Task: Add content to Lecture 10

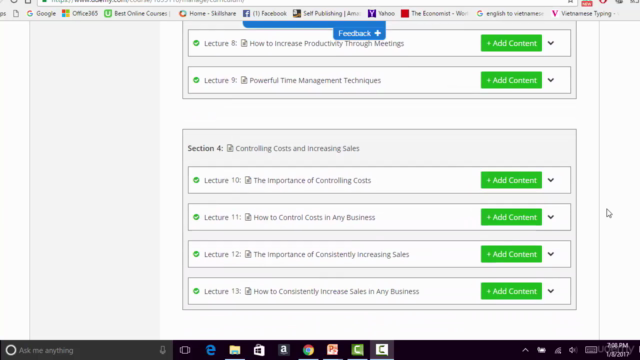Action: click(511, 180)
